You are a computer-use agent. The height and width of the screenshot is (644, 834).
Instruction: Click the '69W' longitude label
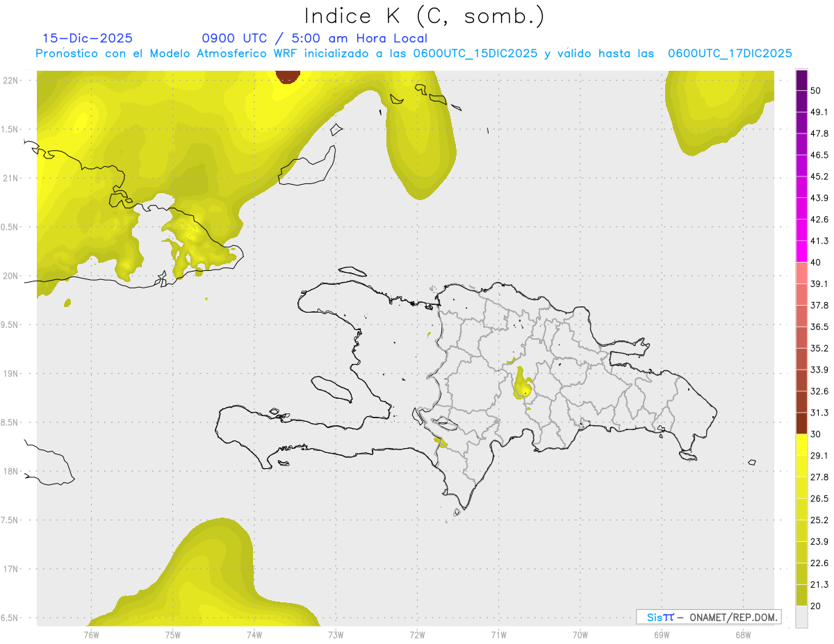pyautogui.click(x=662, y=635)
